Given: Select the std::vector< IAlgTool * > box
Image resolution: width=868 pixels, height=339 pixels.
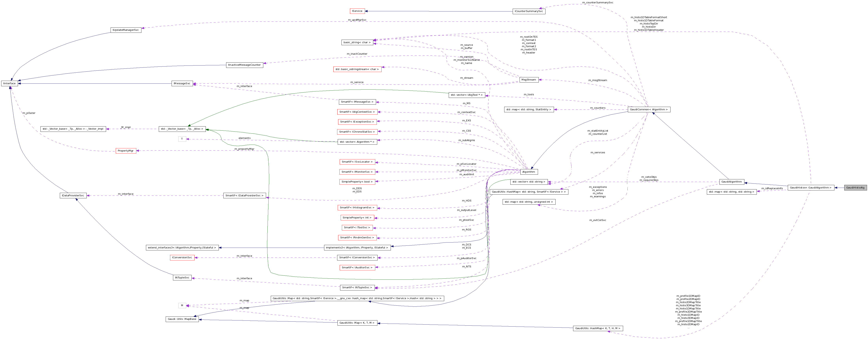Looking at the screenshot, I should tap(467, 95).
